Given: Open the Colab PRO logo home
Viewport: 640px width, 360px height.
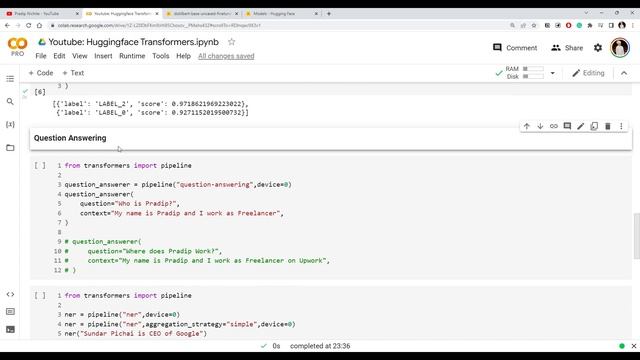Looking at the screenshot, I should 18,47.
